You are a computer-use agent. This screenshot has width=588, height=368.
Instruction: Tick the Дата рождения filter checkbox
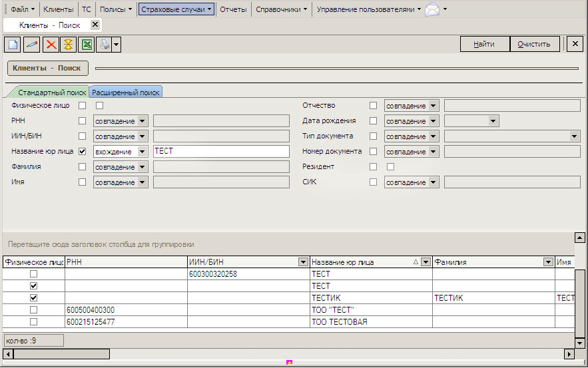tap(373, 121)
